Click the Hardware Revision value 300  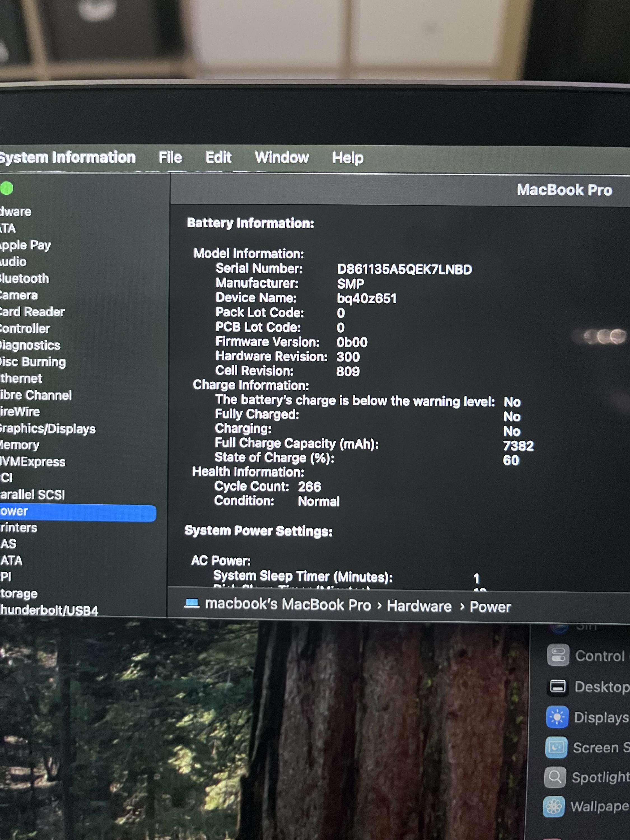coord(348,357)
